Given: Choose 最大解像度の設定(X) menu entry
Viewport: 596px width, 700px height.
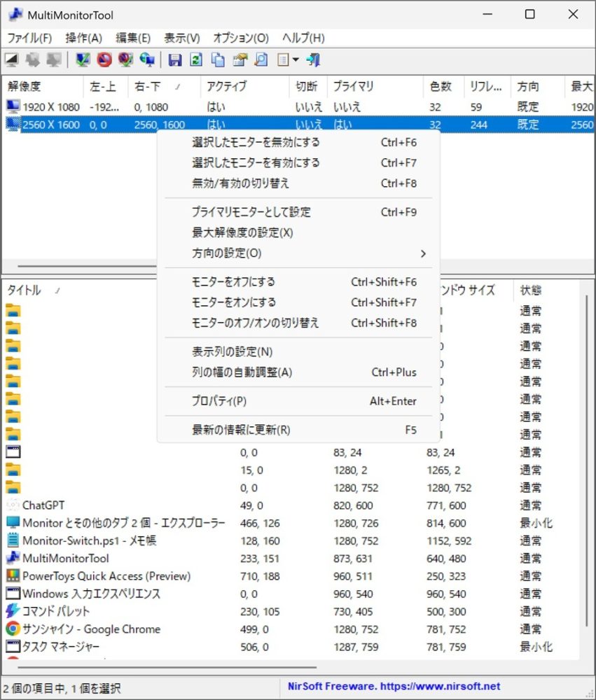Looking at the screenshot, I should [298, 232].
